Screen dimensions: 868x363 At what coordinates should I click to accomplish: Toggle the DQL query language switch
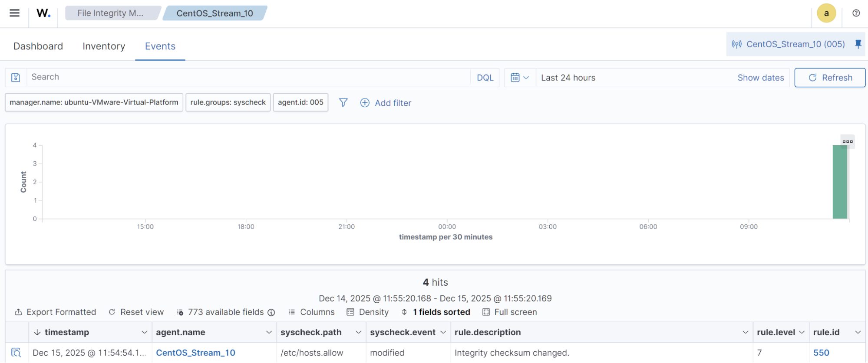pos(485,78)
